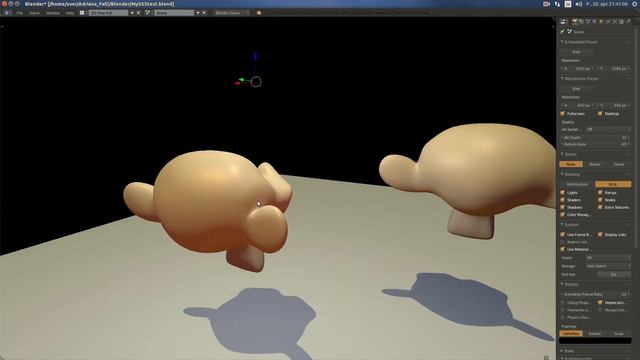Click the white manipulator center circle
Image resolution: width=640 pixels, height=360 pixels.
(256, 82)
